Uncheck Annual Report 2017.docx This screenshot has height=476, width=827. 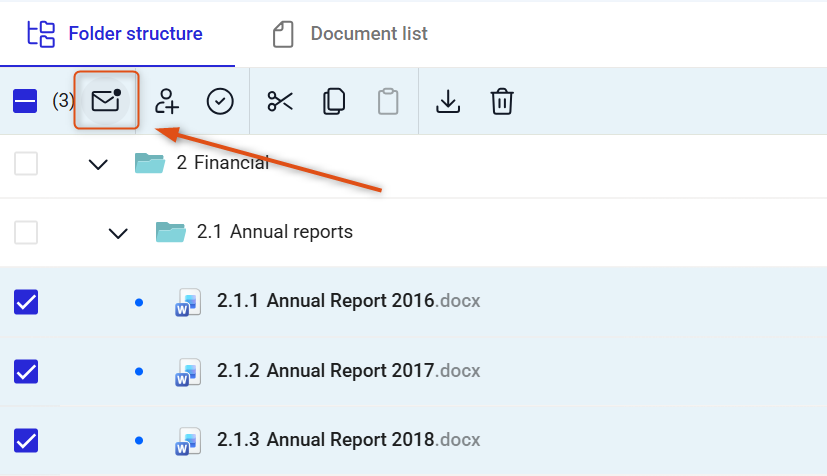26,372
